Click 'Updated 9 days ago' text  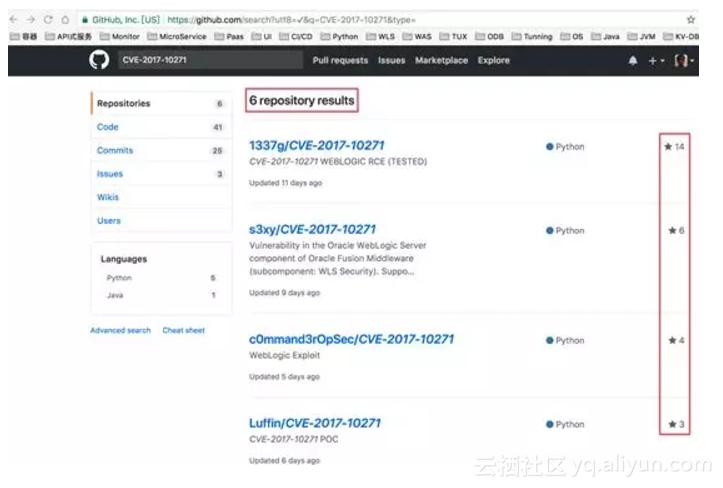pyautogui.click(x=284, y=293)
